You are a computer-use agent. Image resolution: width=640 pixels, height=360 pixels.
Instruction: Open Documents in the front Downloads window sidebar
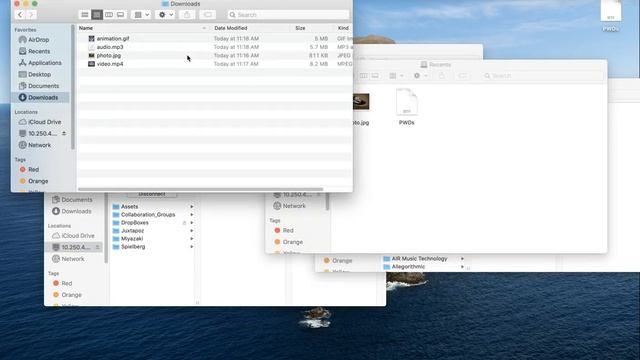(43, 86)
